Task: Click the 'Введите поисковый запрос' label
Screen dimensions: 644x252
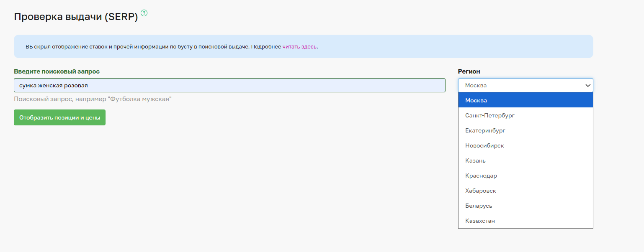Action: [57, 71]
